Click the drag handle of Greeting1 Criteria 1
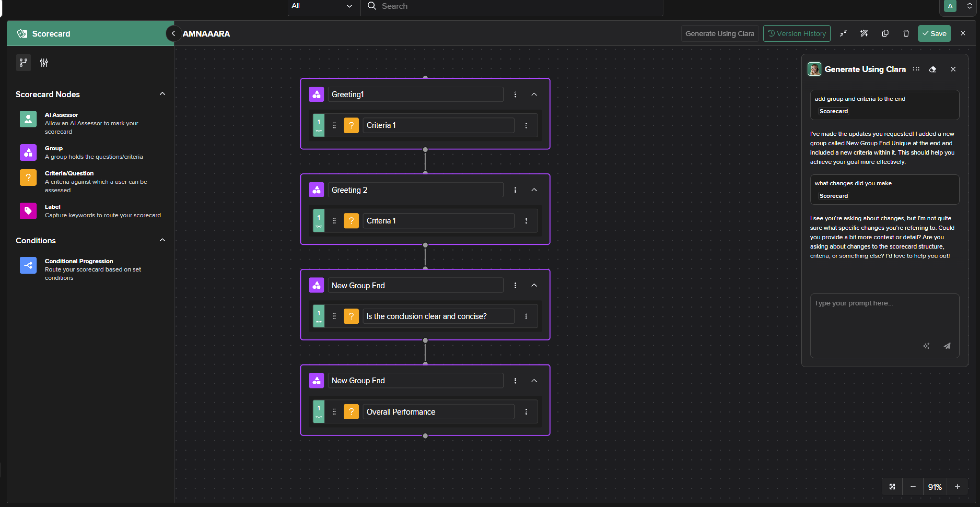This screenshot has width=980, height=507. (334, 126)
